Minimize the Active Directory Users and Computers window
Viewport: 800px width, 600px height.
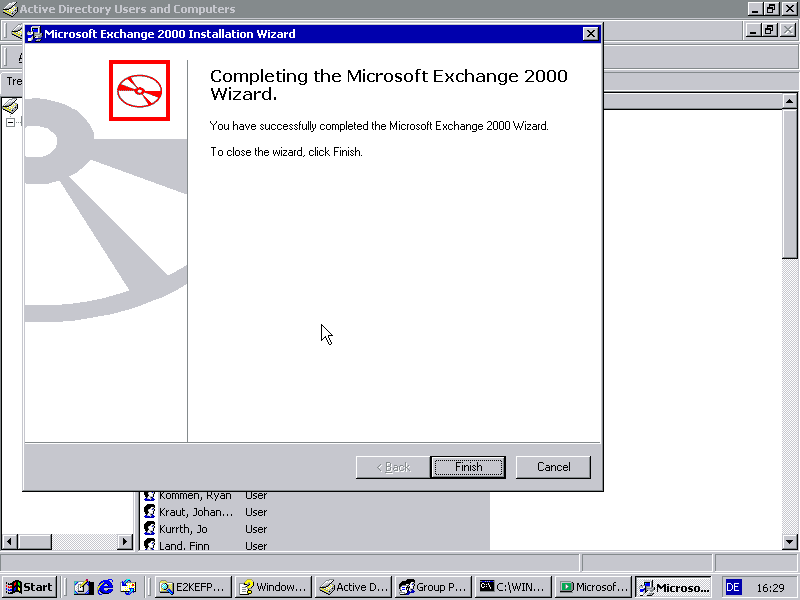coord(755,9)
